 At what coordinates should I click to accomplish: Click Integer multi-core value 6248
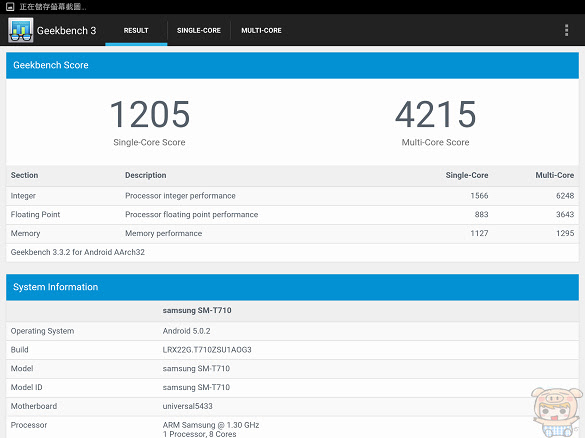pos(565,196)
